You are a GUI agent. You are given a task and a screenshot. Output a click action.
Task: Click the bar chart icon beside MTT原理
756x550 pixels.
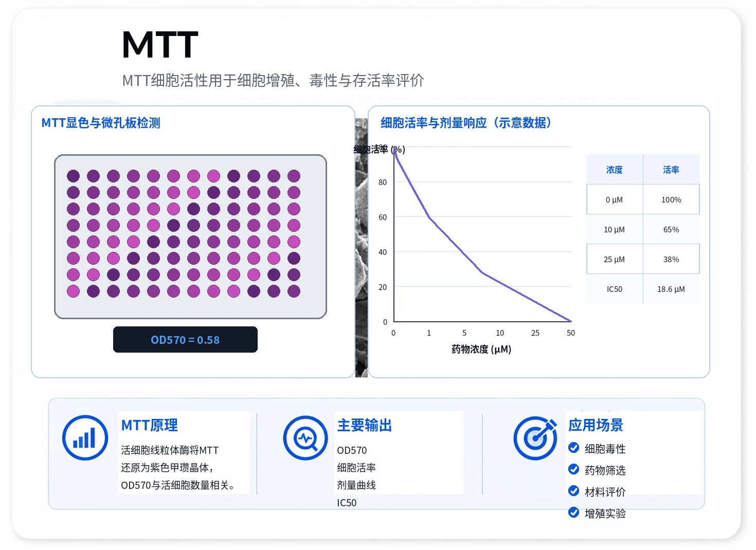tap(85, 437)
